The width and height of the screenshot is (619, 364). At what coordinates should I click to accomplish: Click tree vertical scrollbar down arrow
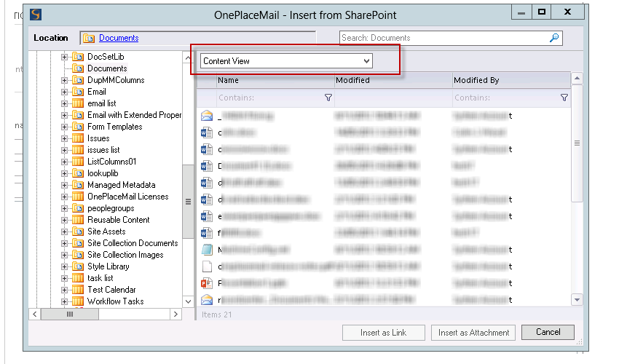(x=189, y=301)
